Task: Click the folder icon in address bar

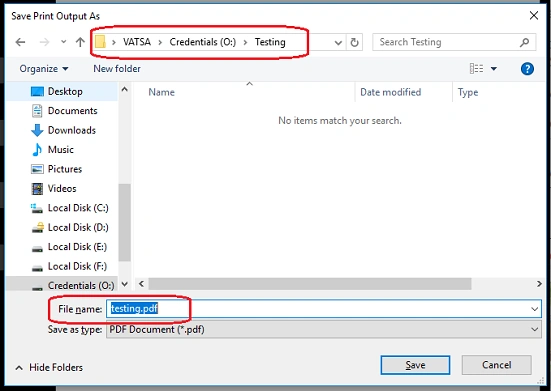Action: point(100,42)
